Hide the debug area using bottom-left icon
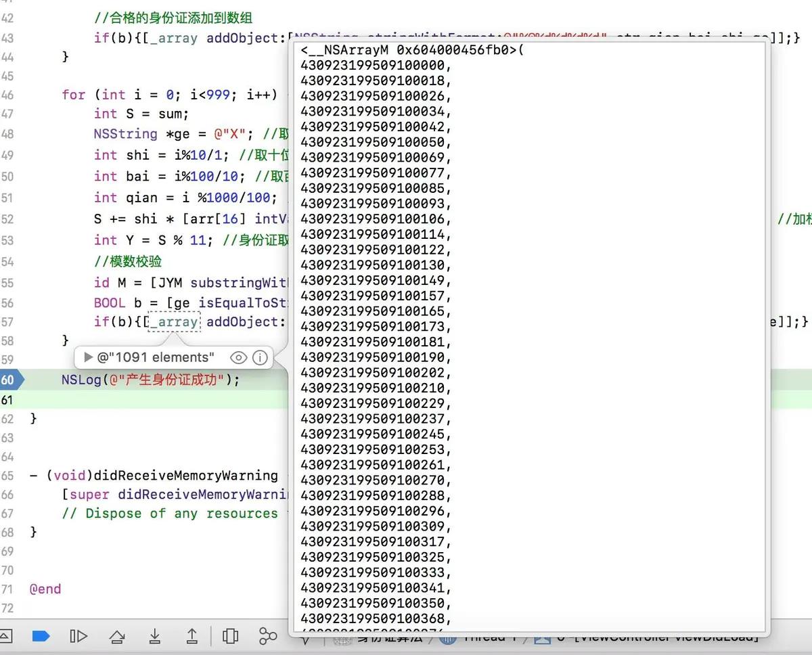The image size is (812, 655). click(x=4, y=636)
